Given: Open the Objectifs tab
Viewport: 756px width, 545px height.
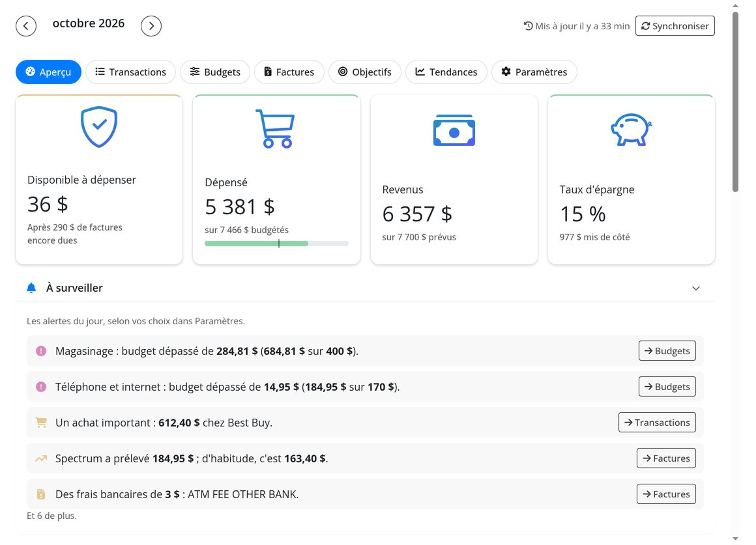Looking at the screenshot, I should (365, 72).
